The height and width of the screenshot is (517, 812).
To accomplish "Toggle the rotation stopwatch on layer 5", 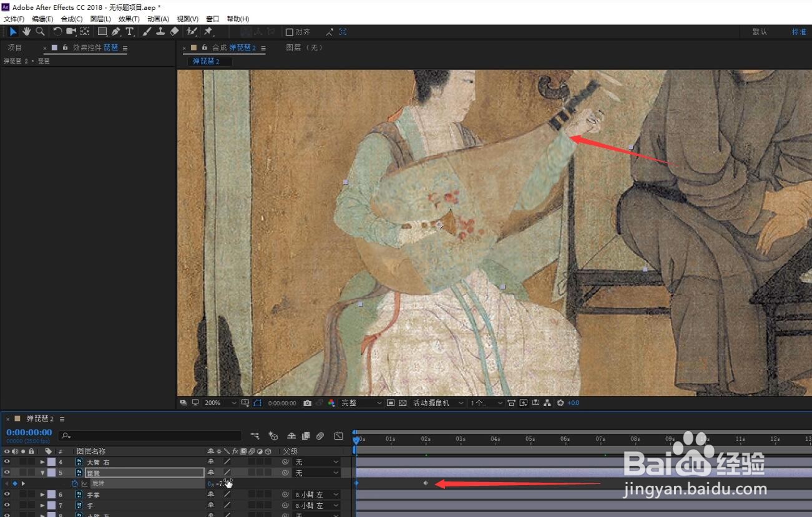I will coord(75,483).
